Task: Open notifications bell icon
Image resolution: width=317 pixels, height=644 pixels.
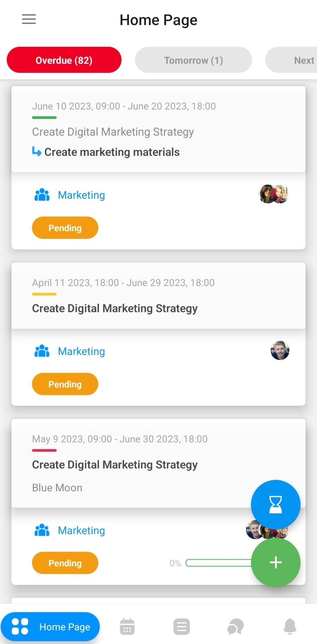Action: click(x=290, y=627)
